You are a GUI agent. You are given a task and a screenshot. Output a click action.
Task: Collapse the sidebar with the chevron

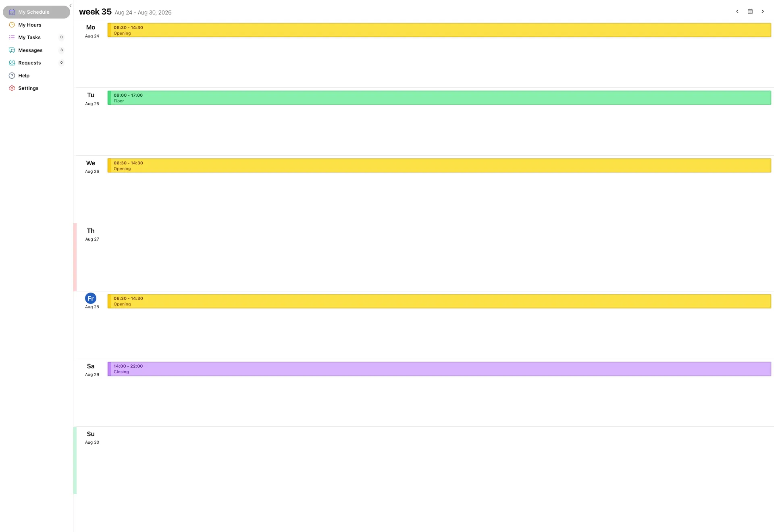(71, 6)
